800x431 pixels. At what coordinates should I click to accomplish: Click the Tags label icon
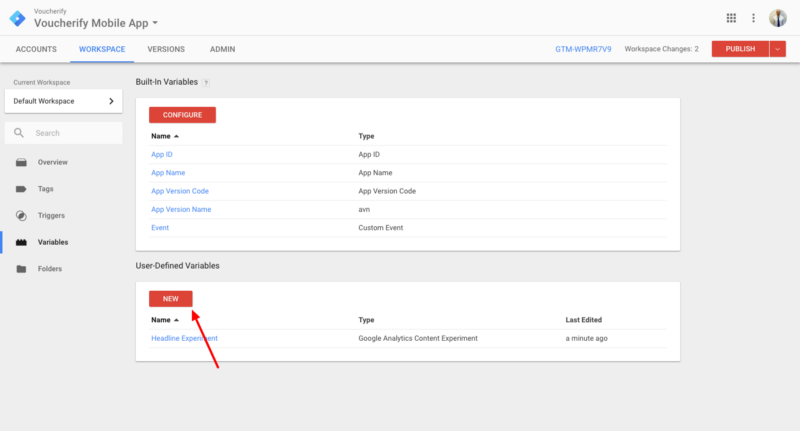[x=21, y=189]
